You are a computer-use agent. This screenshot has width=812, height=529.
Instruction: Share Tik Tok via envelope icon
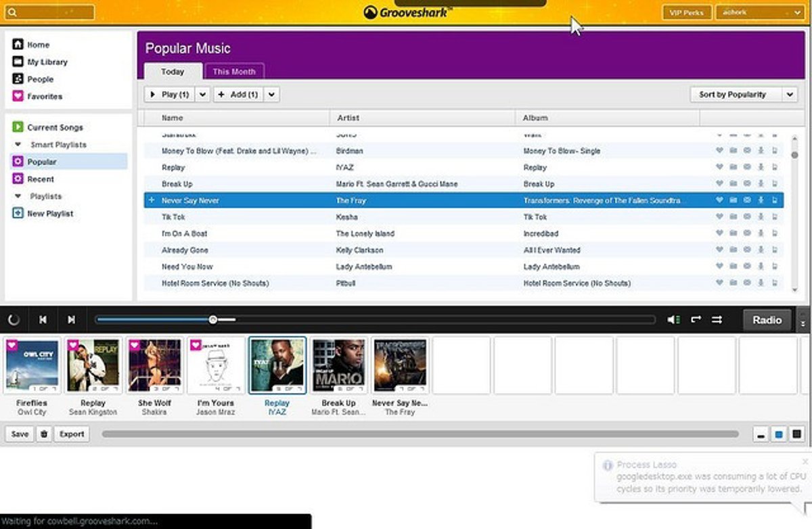747,217
